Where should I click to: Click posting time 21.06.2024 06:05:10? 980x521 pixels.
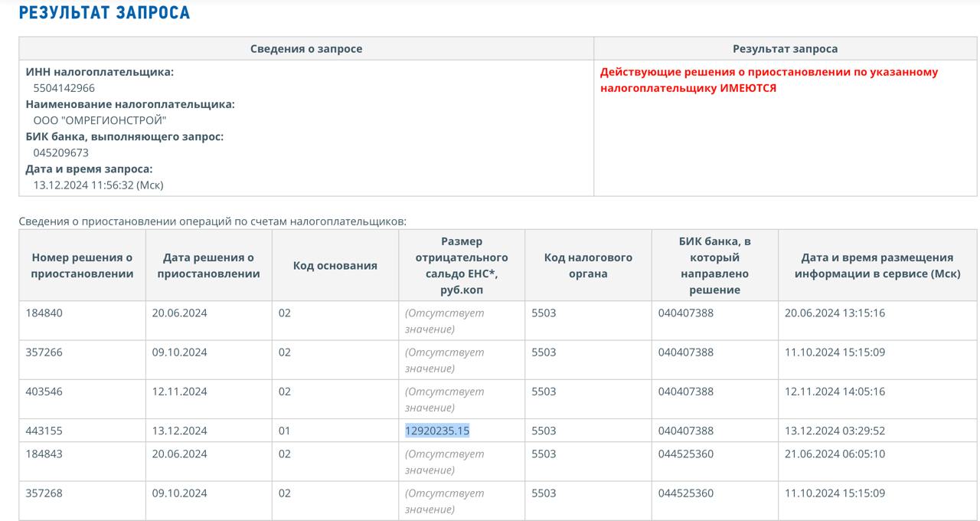(835, 454)
